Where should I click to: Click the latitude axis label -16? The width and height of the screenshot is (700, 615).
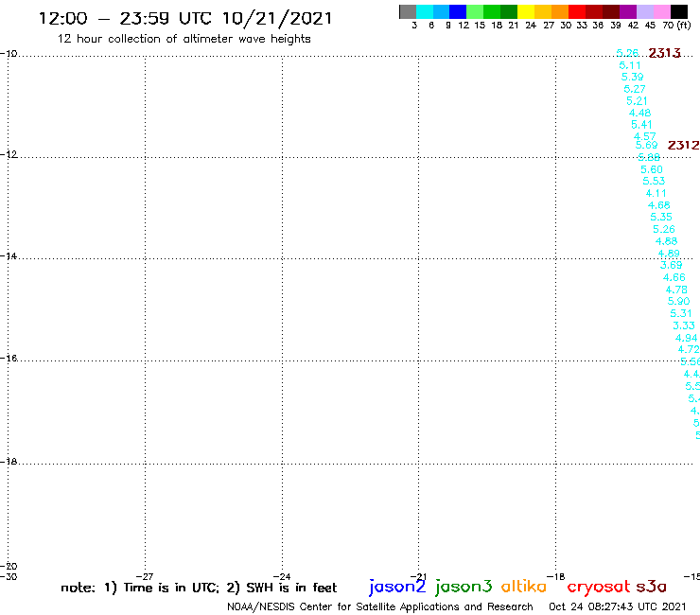[9, 359]
